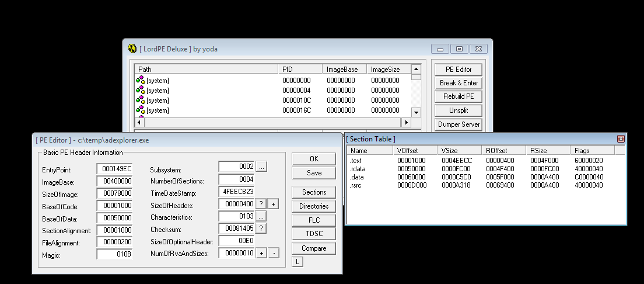The width and height of the screenshot is (644, 284).
Task: Open the '...' picker next to Characteristics
Action: point(261,216)
